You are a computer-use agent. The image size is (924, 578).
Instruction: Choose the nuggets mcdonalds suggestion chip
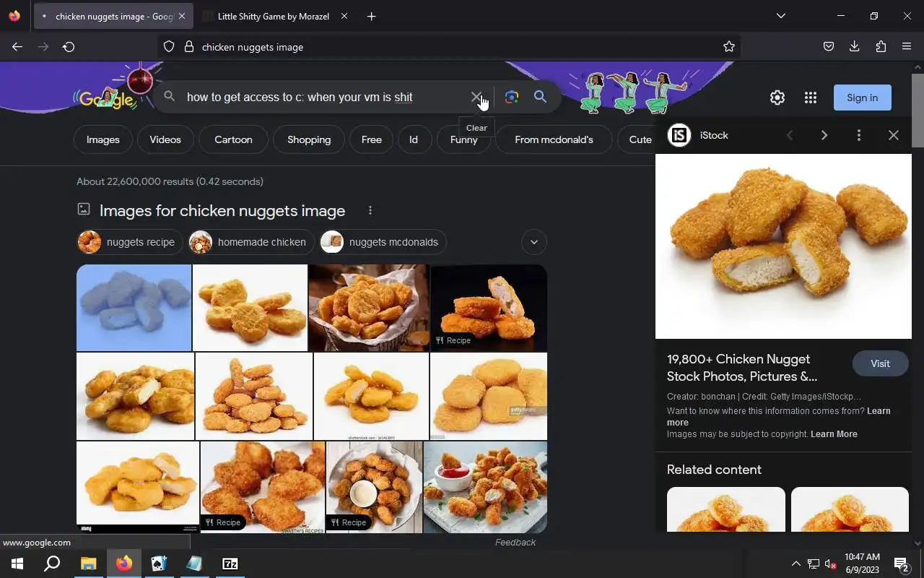tap(383, 242)
